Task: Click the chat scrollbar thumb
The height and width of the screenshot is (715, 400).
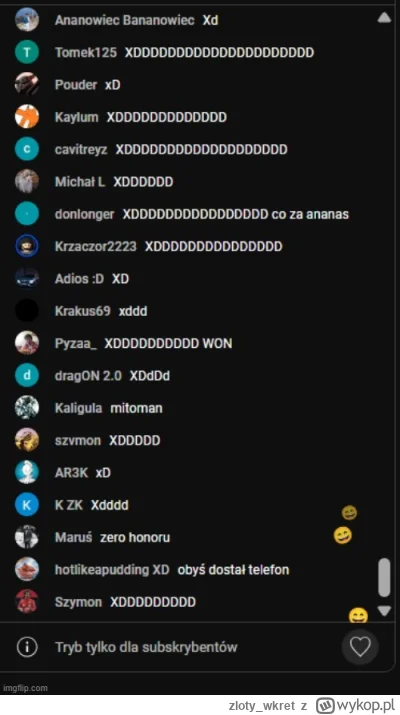Action: 384,577
